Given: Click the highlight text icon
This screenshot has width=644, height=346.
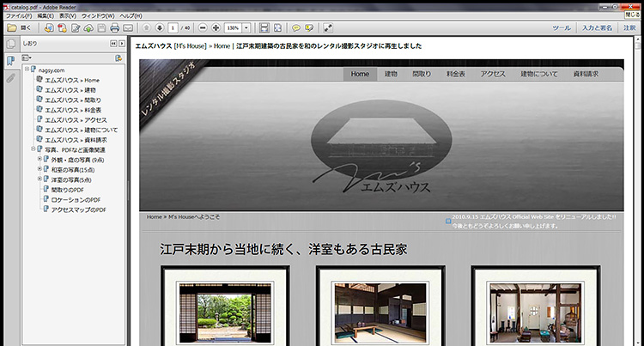Looking at the screenshot, I should (309, 28).
